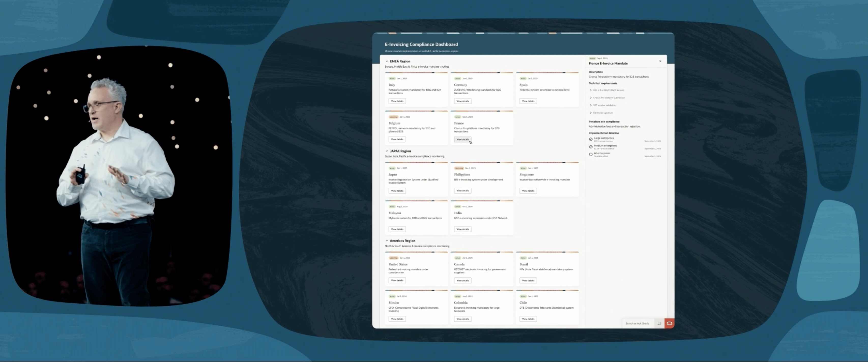Screen dimensions: 868x362
Task: Expand Chorus Pro platform submission requirement
Action: tap(591, 98)
